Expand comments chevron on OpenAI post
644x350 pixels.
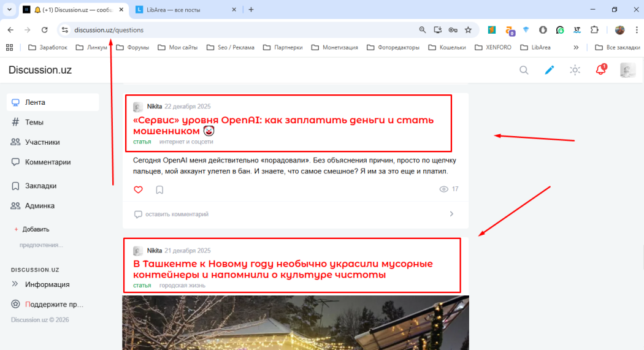[451, 214]
